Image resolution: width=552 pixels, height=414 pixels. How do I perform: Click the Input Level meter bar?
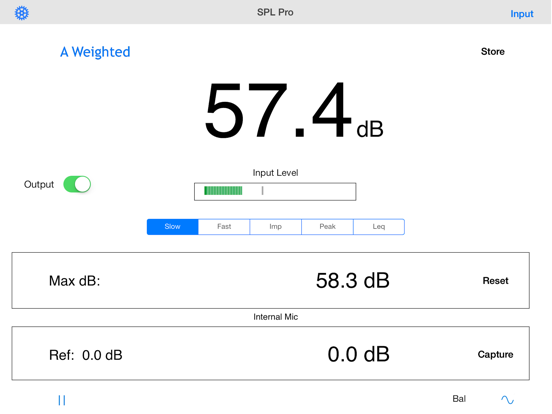click(x=275, y=192)
